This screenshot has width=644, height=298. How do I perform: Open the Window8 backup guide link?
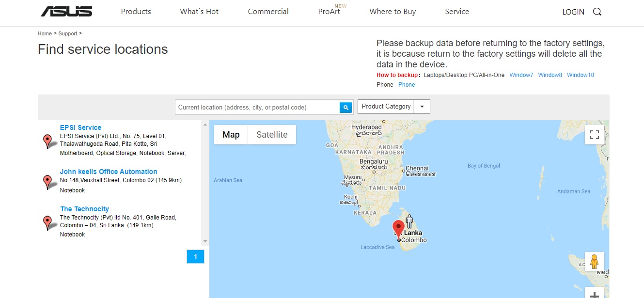[550, 75]
